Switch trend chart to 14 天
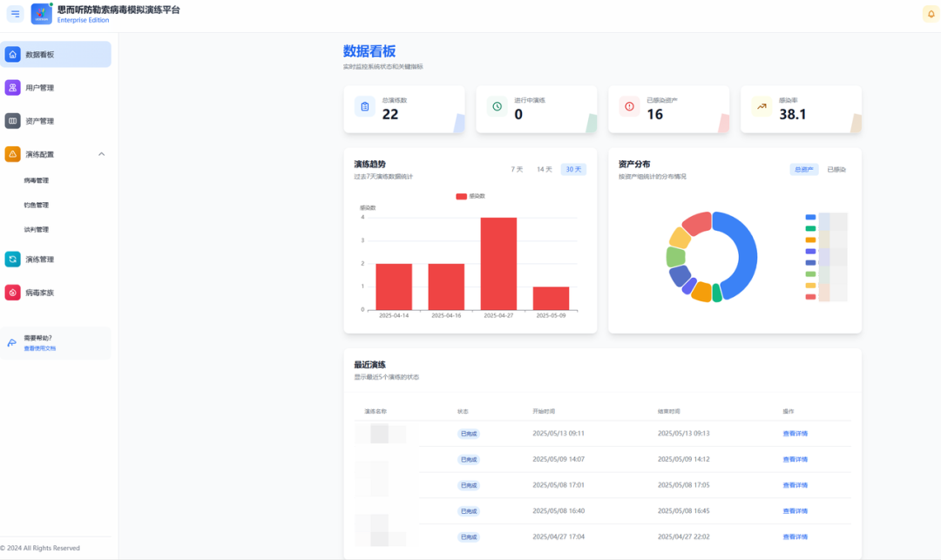Image resolution: width=941 pixels, height=560 pixels. coord(544,169)
